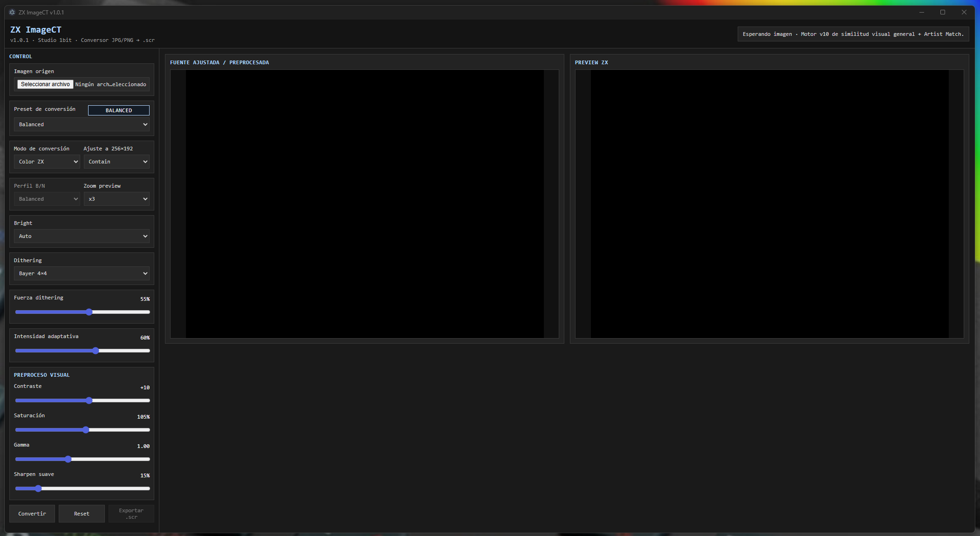Open the Zoom preview x3 dropdown
980x536 pixels.
coord(117,199)
